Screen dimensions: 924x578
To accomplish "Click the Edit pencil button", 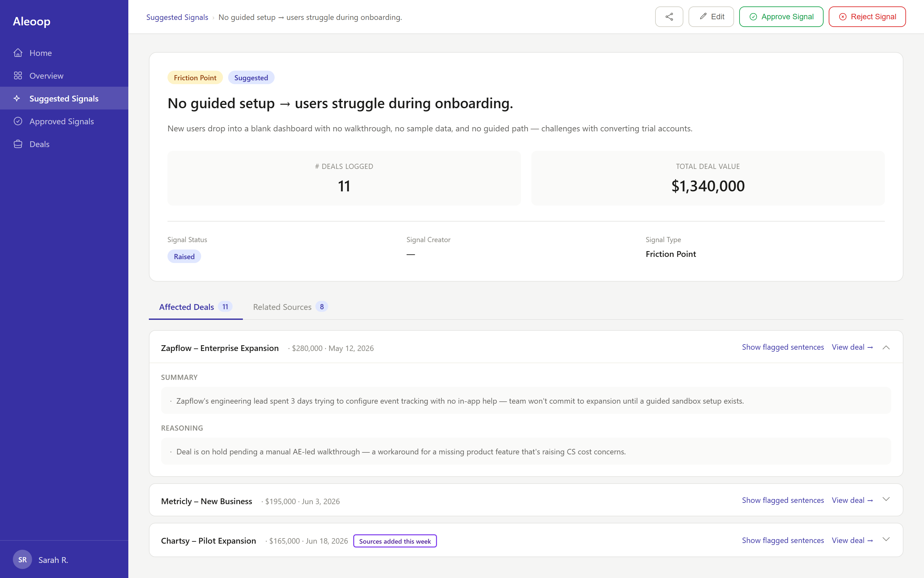I will pos(711,17).
